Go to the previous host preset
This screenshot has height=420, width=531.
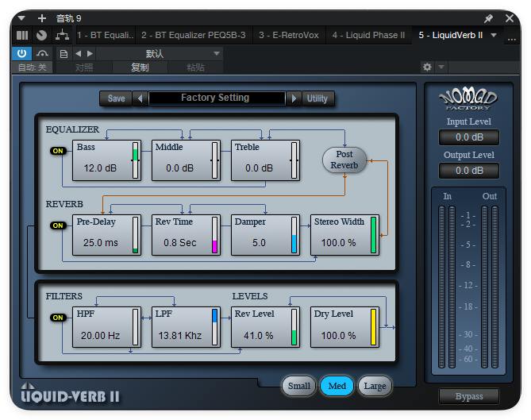(79, 53)
